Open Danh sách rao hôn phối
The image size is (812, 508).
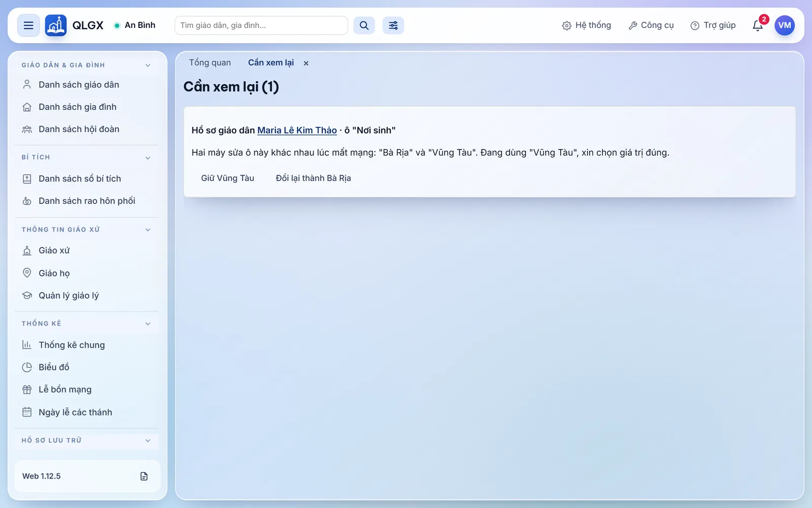tap(87, 201)
